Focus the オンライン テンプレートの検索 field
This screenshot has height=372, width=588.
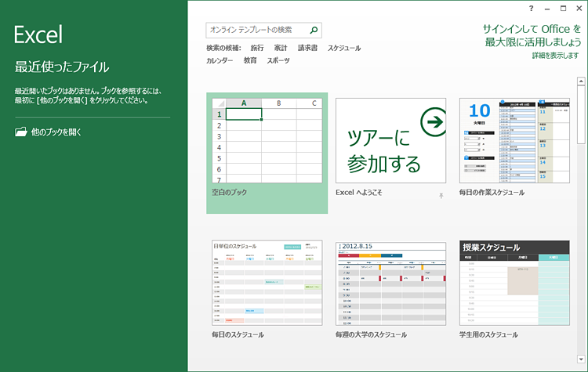(263, 30)
